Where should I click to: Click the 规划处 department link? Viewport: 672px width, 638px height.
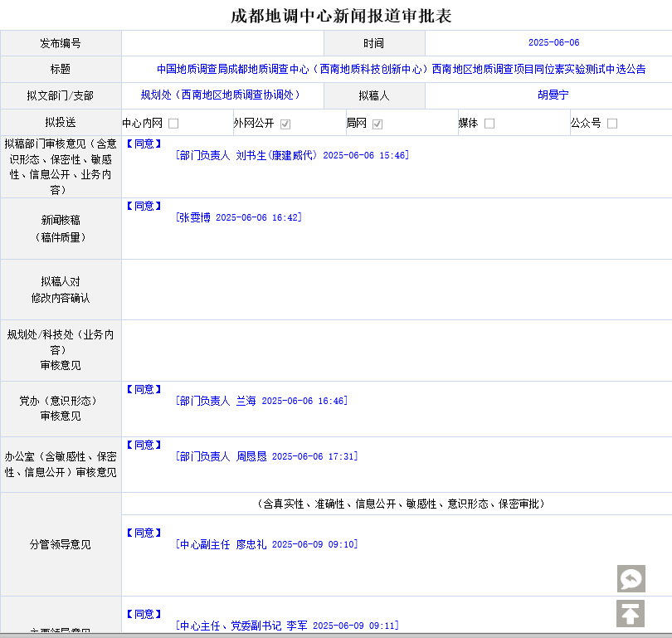click(x=221, y=95)
